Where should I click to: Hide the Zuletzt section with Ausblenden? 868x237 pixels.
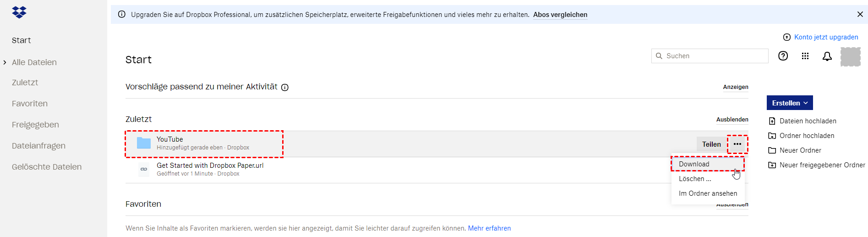(x=732, y=120)
